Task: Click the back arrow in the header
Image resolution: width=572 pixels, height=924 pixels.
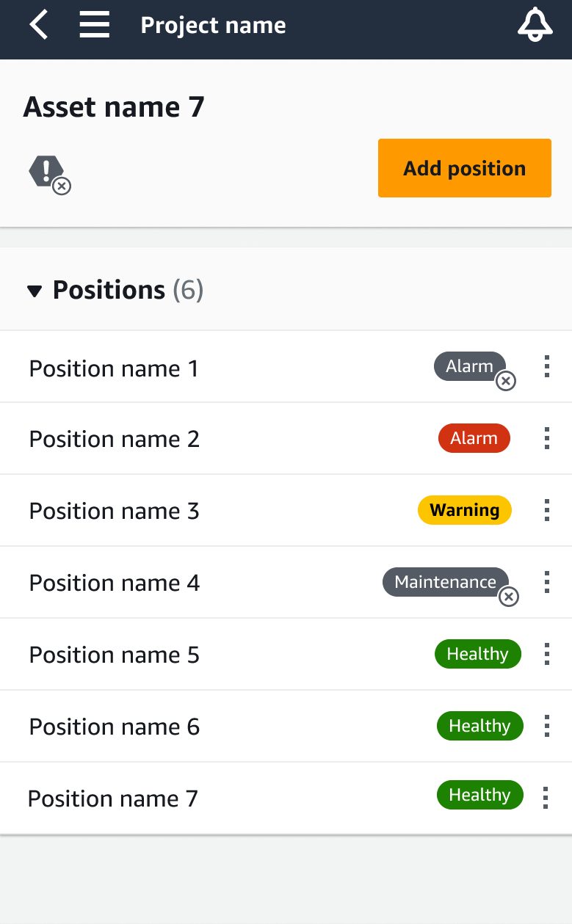Action: tap(36, 24)
